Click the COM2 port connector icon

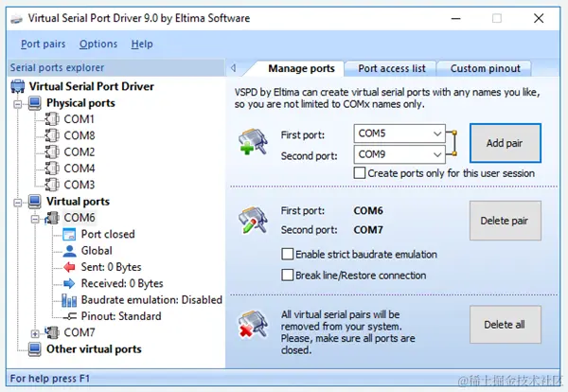point(52,151)
